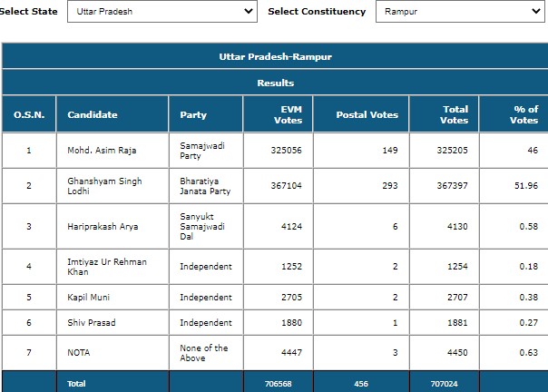This screenshot has width=548, height=392.
Task: Click the total votes 707024 cell
Action: pyautogui.click(x=444, y=384)
